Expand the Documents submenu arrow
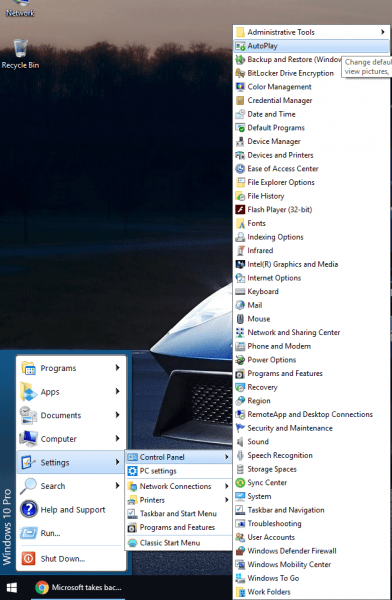Screen dimensions: 392x600 click(118, 415)
